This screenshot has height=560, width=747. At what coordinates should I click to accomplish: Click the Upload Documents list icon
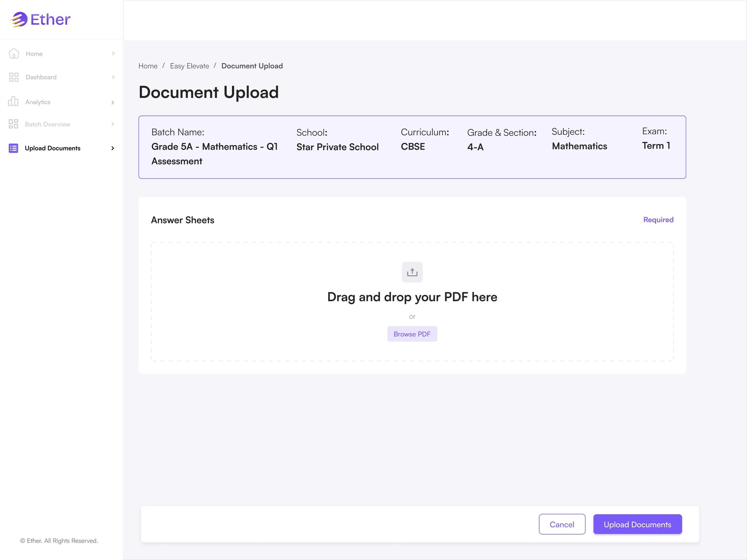click(x=13, y=148)
